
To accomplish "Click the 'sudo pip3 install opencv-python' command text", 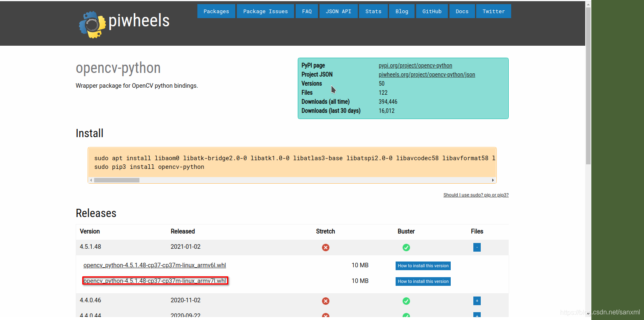I will pos(149,167).
